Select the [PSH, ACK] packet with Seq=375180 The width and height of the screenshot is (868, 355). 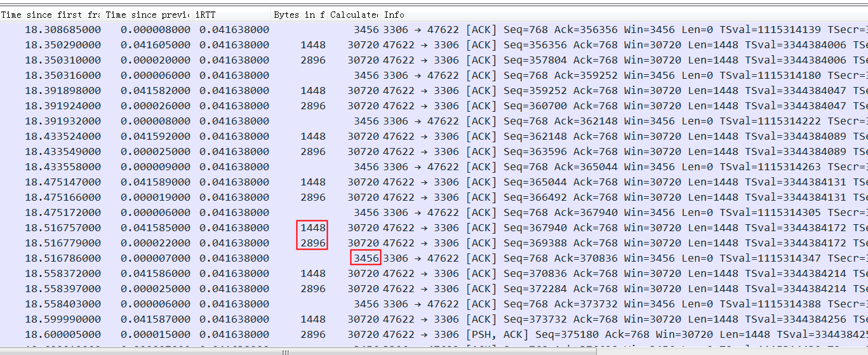click(434, 335)
